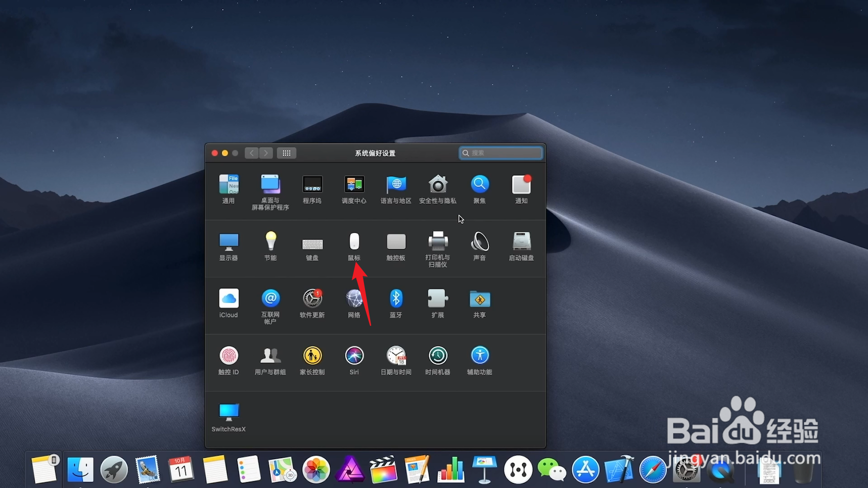Show all preferences using grid button
Viewport: 868px width, 488px height.
287,153
